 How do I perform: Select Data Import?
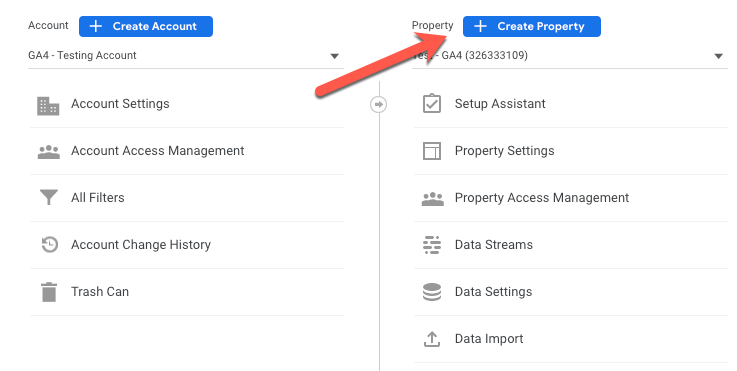[x=571, y=339]
